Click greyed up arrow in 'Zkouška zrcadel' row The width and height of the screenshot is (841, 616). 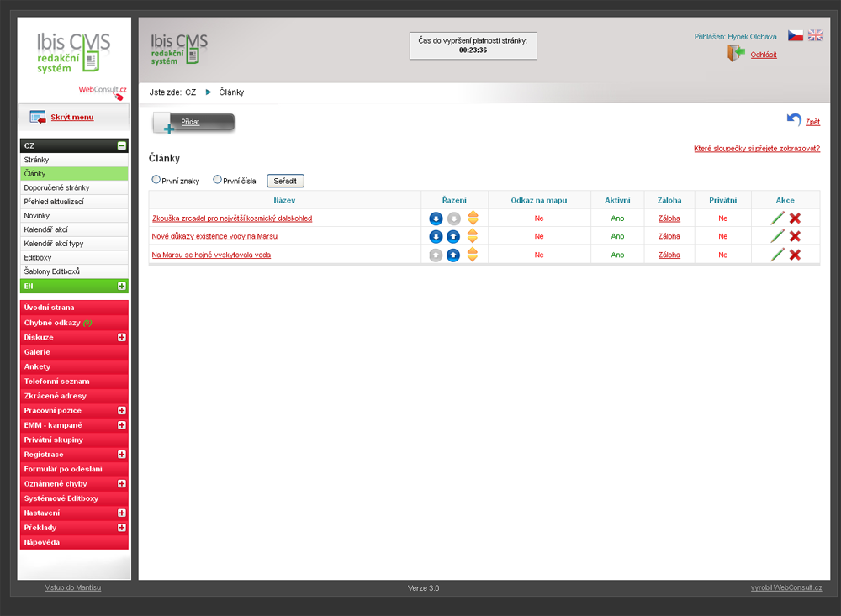coord(454,218)
